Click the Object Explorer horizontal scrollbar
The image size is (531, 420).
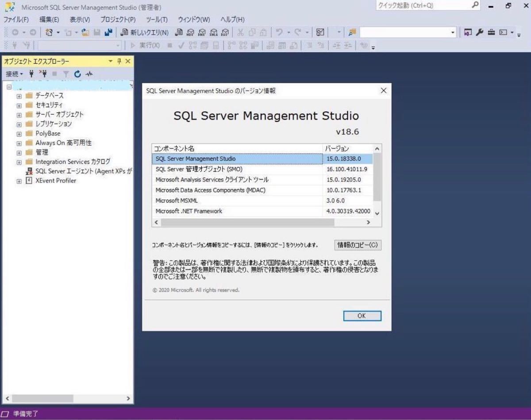click(x=43, y=398)
